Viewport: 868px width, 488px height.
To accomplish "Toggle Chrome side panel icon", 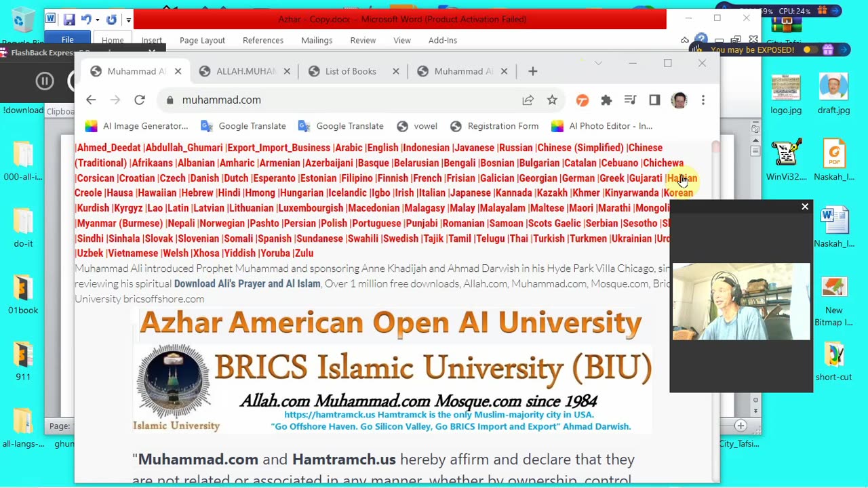I will pyautogui.click(x=654, y=100).
